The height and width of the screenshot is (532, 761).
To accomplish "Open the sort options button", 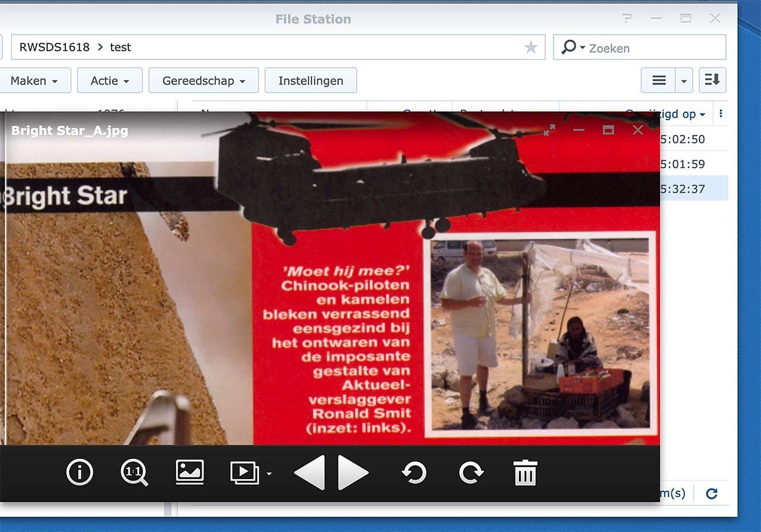I will tap(712, 80).
